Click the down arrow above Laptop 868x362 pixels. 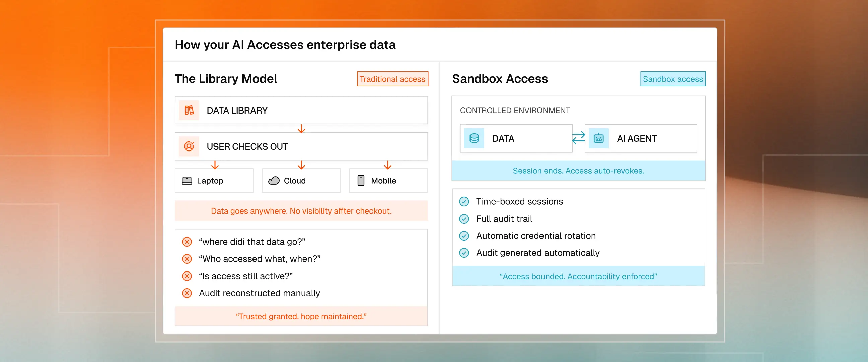pyautogui.click(x=215, y=165)
